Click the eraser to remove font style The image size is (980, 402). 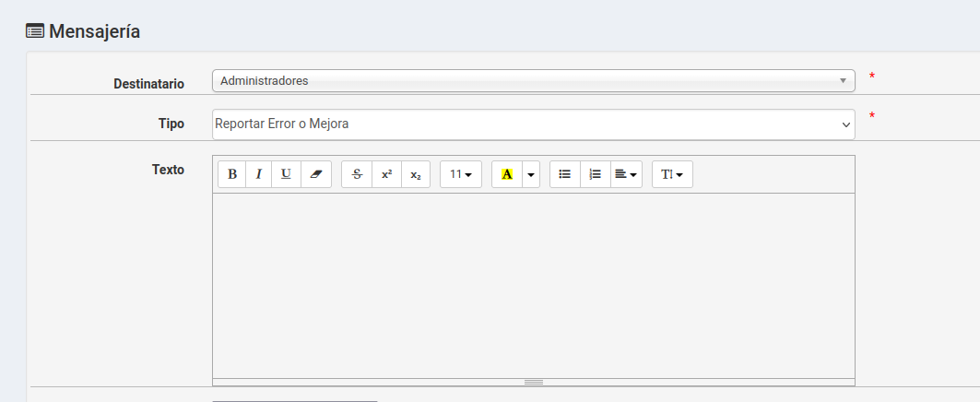click(315, 174)
